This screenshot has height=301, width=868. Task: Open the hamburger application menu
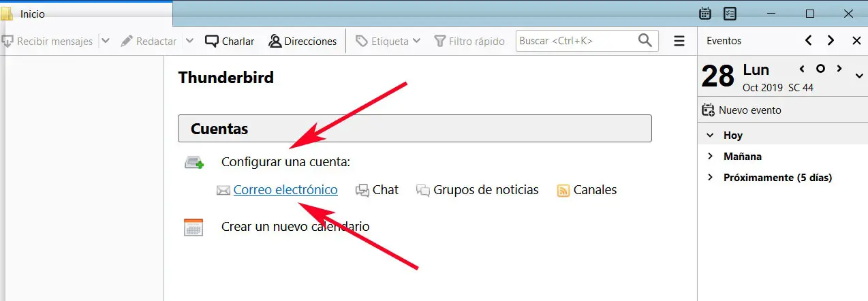(679, 41)
